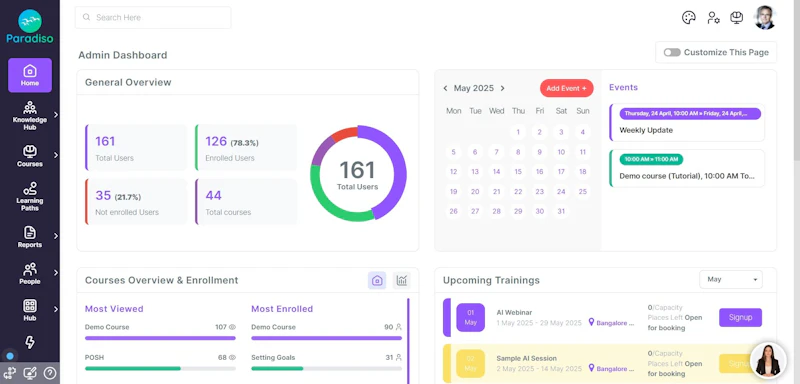Open Hub in sidebar
Viewport: 800px width, 384px height.
click(30, 310)
